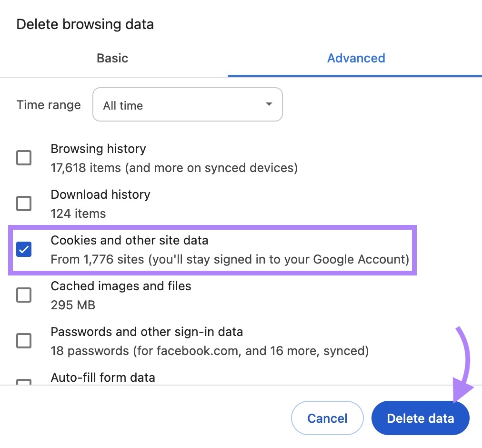Viewport: 482px width, 448px height.
Task: Click the Time range label
Action: [x=48, y=104]
